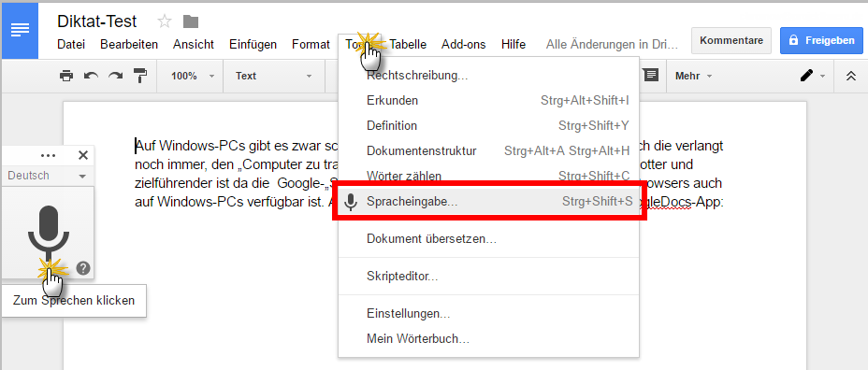The height and width of the screenshot is (370, 868).
Task: Open the zoom 100% dropdown
Action: pyautogui.click(x=191, y=76)
